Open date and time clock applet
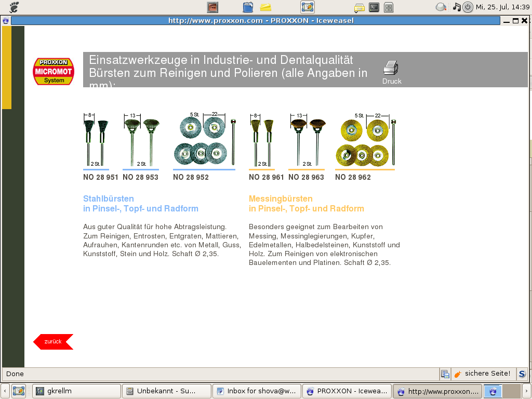Screen dimensions: 532x399 coord(502,7)
